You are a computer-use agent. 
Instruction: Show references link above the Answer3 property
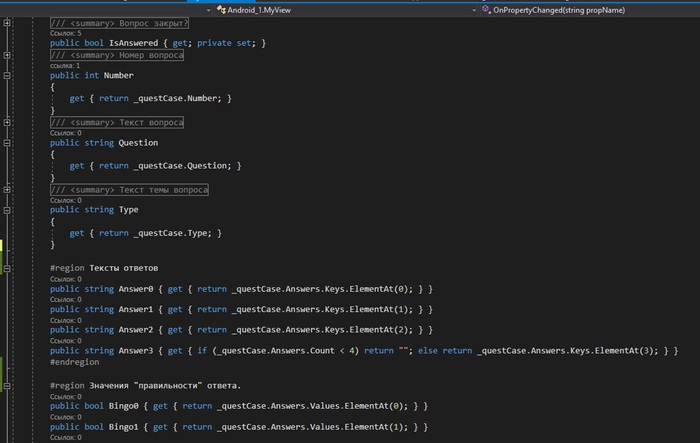[x=66, y=341]
